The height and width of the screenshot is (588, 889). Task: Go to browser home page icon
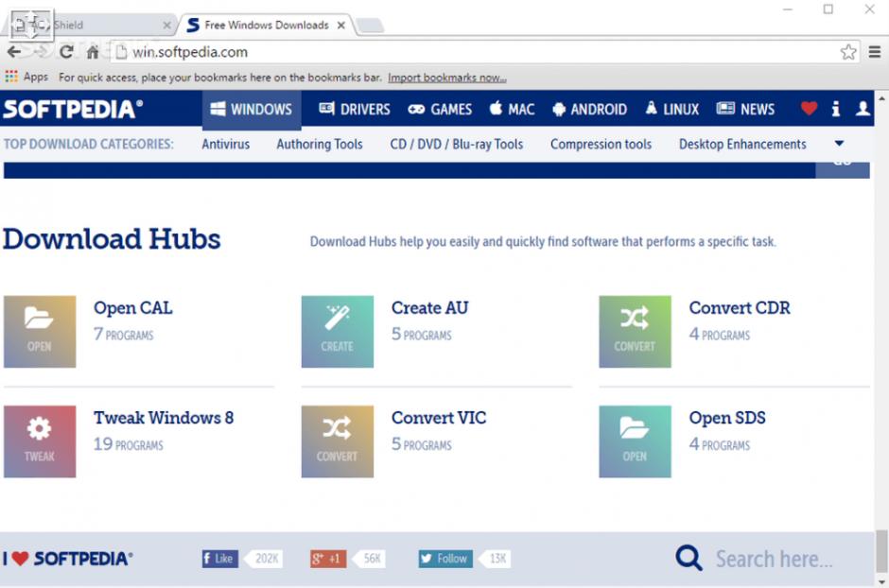93,52
